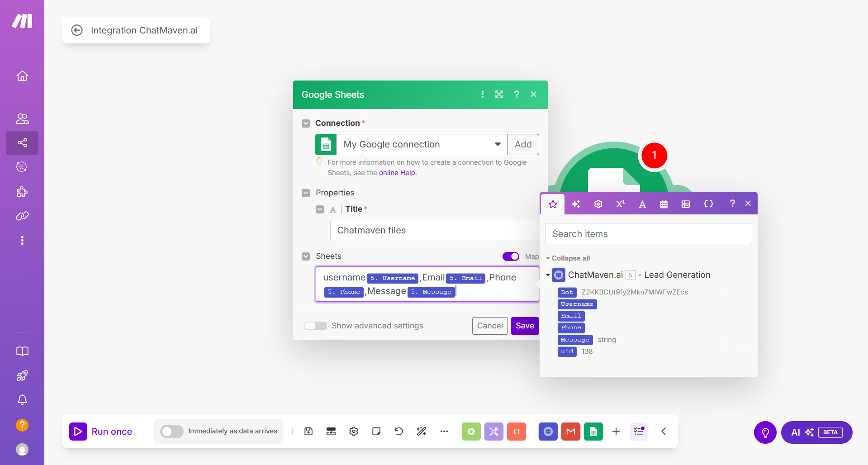Click the auto-align magic wand icon
Screen dimensions: 868x465
point(422,432)
